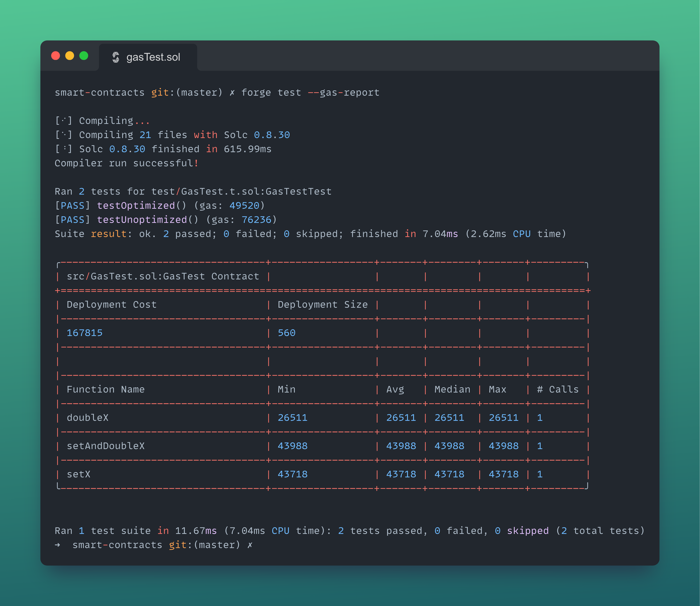Screen dimensions: 700x606
Task: Select the Deployment Cost value 167815
Action: coord(84,333)
